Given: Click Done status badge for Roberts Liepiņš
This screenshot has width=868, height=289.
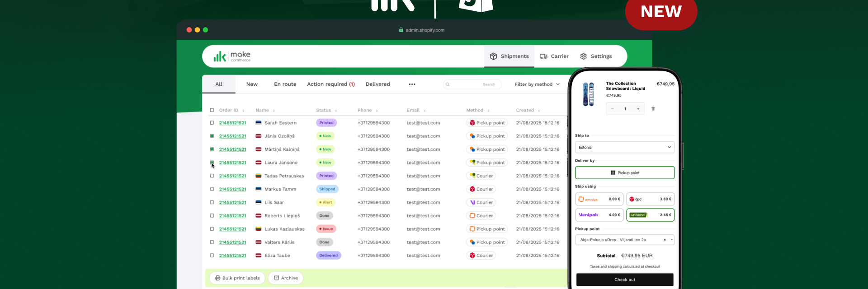Looking at the screenshot, I should pos(325,216).
